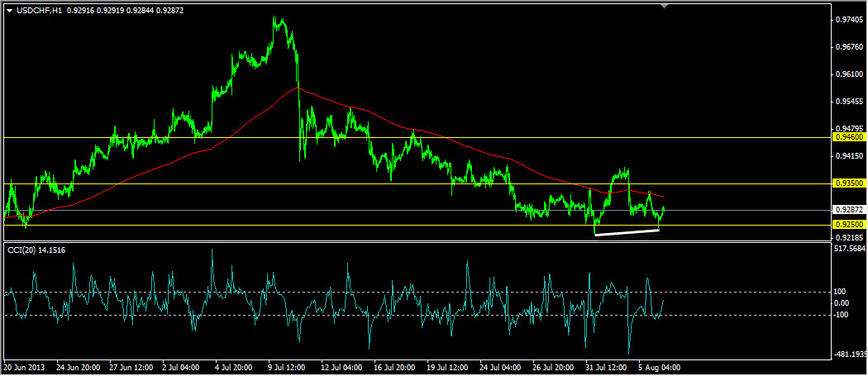This screenshot has height=376, width=868.
Task: Click the 517.5684 CCI scale value
Action: (x=851, y=249)
